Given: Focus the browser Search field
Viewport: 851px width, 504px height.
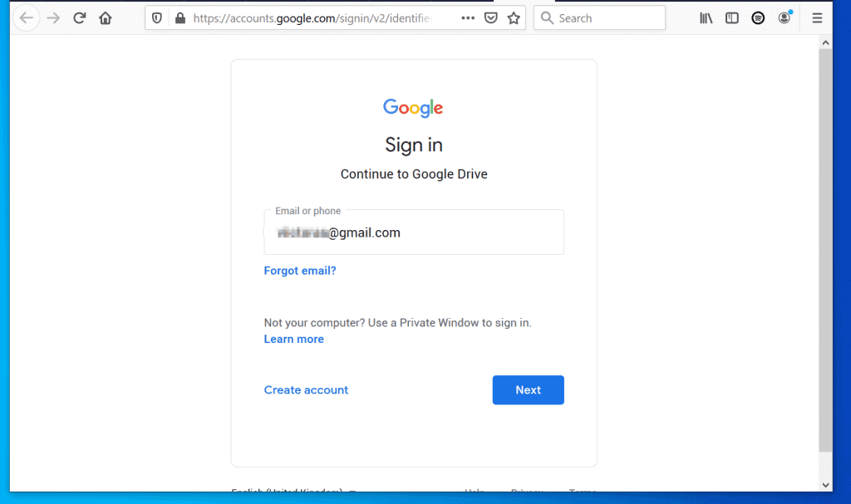Looking at the screenshot, I should tap(599, 18).
